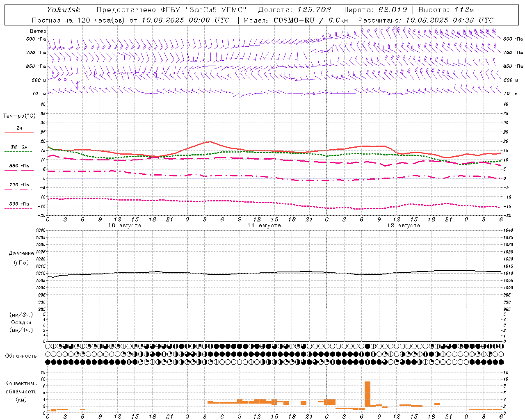Click the "10 августа" date label
The width and height of the screenshot is (525, 420).
pyautogui.click(x=125, y=226)
